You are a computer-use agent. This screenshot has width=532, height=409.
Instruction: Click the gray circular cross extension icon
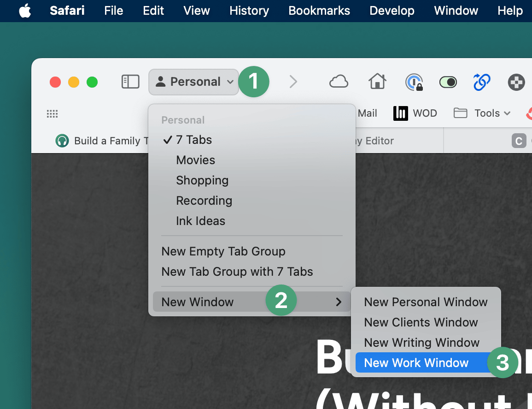[x=516, y=82]
